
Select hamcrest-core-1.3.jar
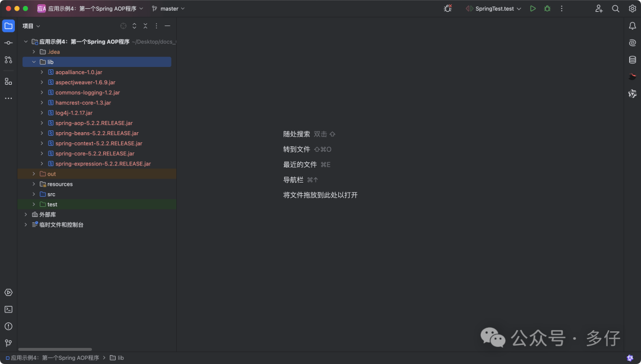tap(83, 103)
